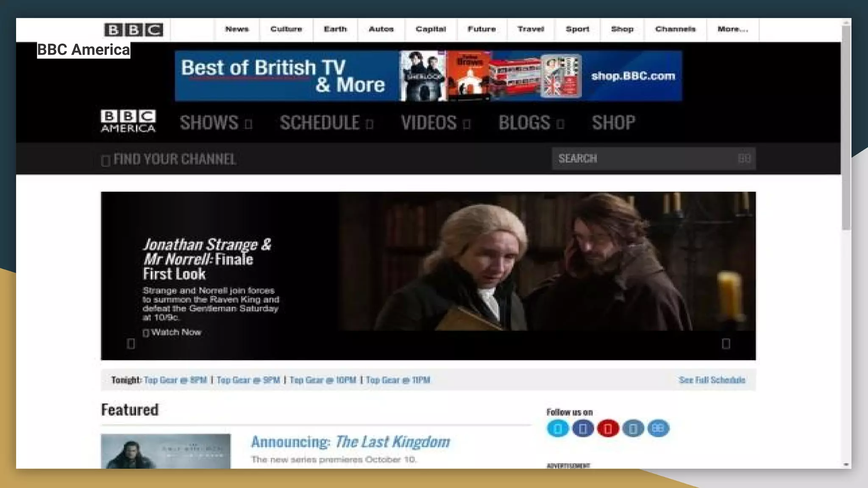Click the light blue Follow us on icon
868x488 pixels.
click(x=558, y=429)
